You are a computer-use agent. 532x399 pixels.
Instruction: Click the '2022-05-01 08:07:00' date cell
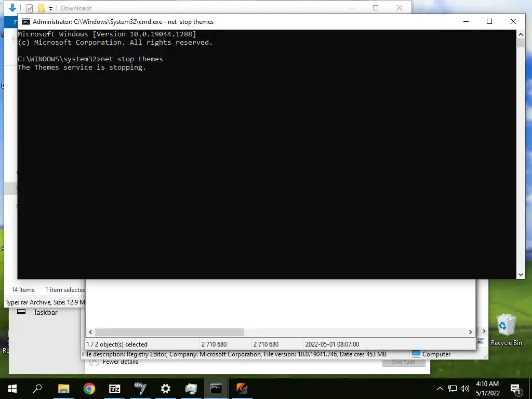332,344
